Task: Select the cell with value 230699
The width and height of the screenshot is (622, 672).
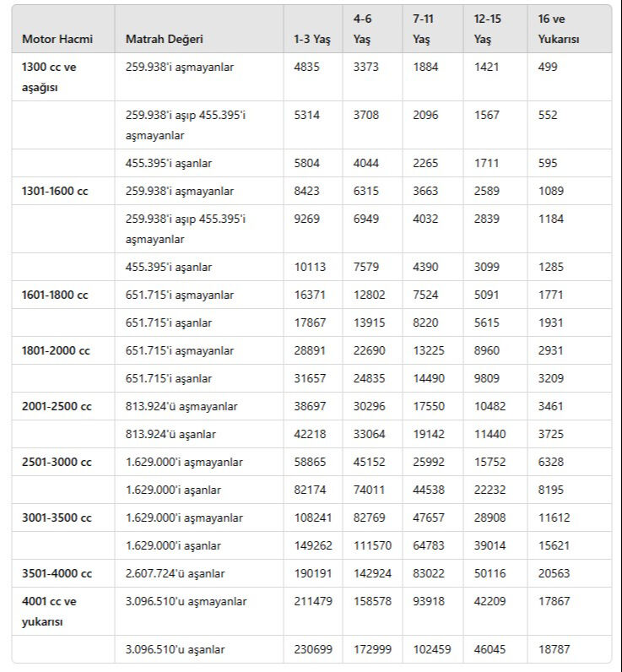Action: (312, 649)
